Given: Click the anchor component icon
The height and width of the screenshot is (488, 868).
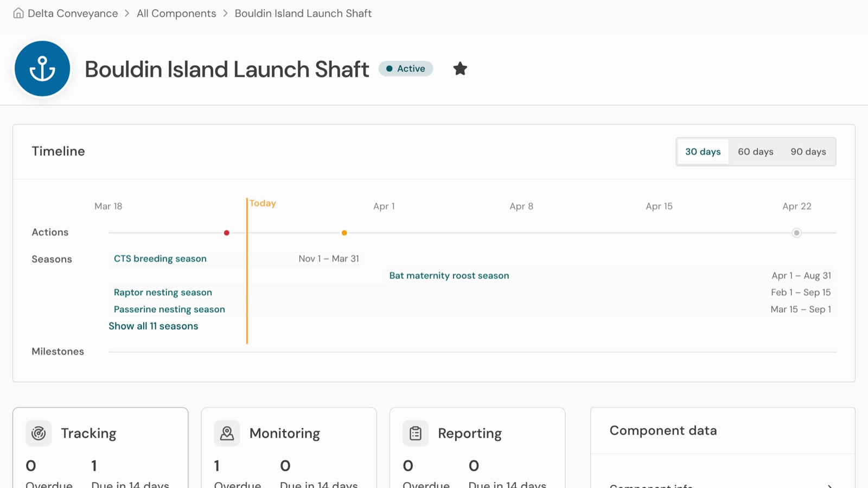Looking at the screenshot, I should click(x=42, y=68).
